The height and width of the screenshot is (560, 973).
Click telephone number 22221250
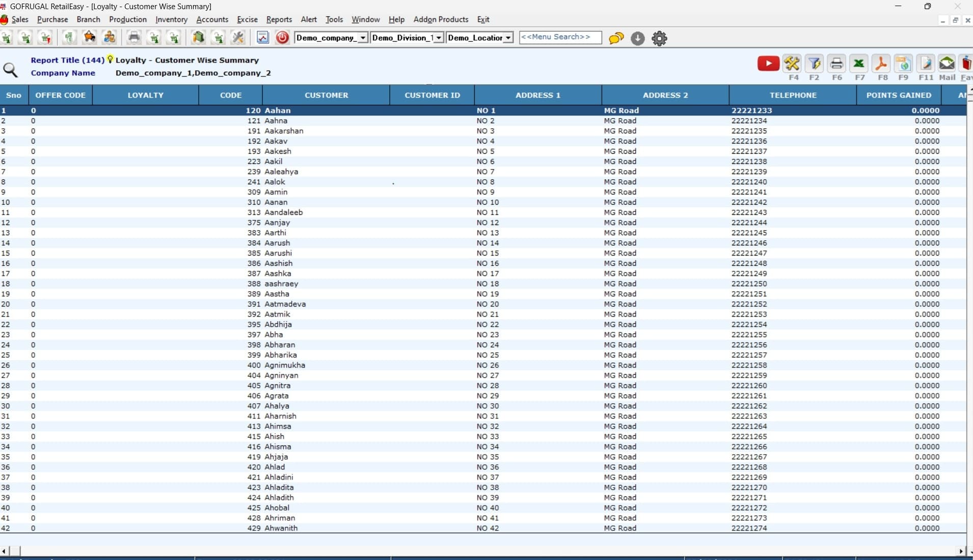749,284
